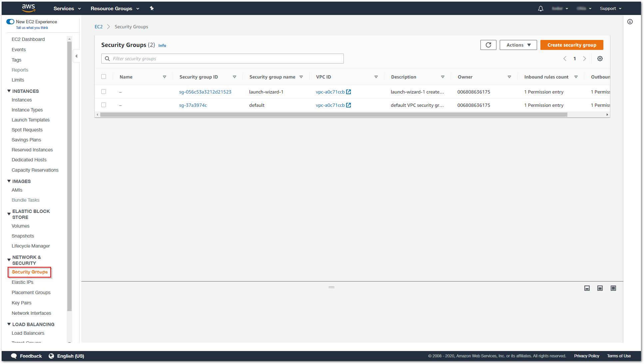The image size is (644, 364).
Task: Set details pane to small size icon
Action: tap(587, 288)
